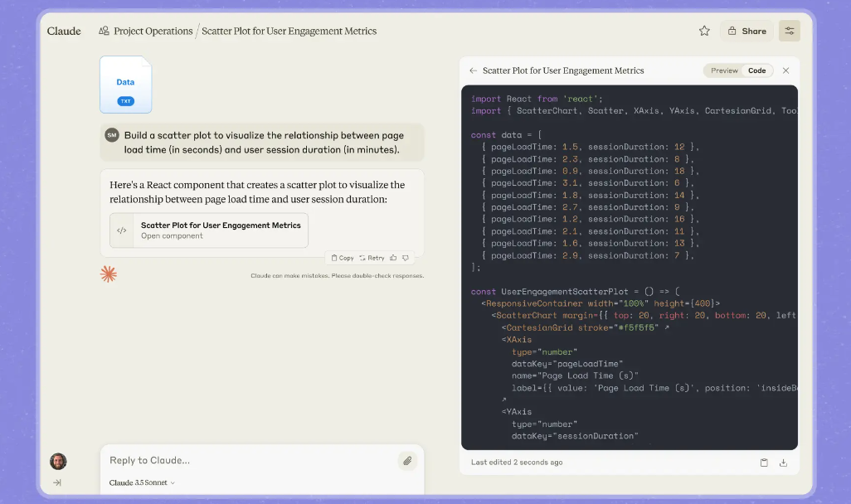The height and width of the screenshot is (504, 851).
Task: Open the chat title Scatter Plot for User Engagement Metrics
Action: tap(289, 31)
